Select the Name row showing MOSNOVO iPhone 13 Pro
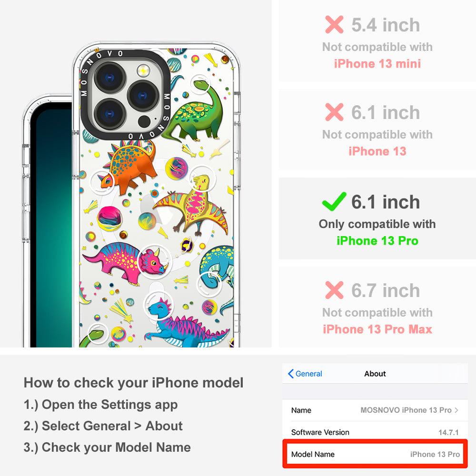 375,410
